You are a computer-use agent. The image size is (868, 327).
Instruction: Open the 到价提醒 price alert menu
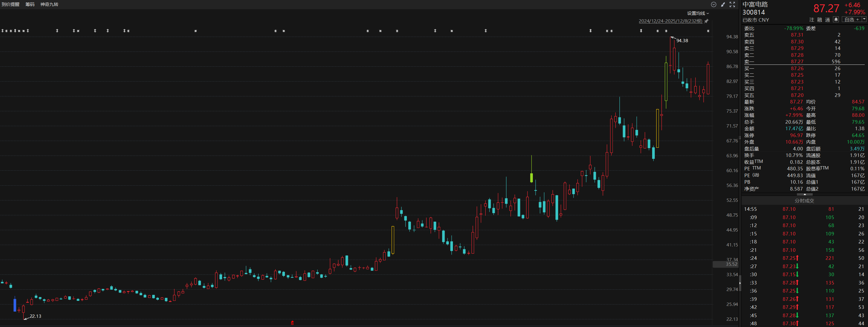10,4
